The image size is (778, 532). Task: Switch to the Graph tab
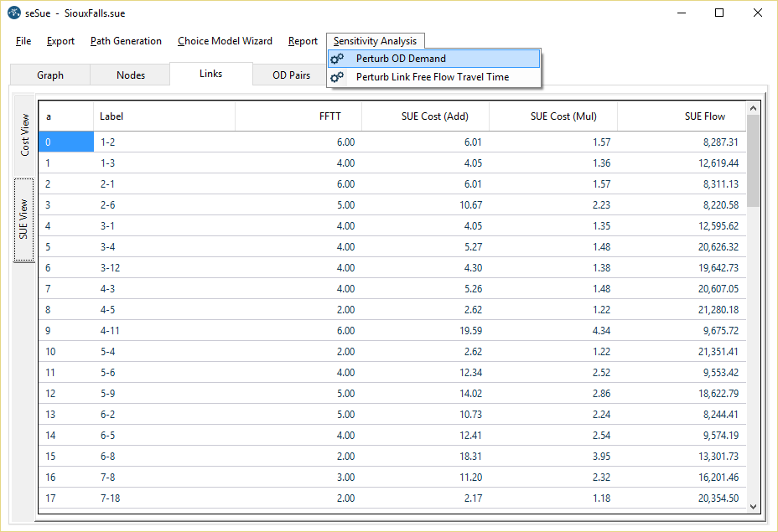coord(50,75)
